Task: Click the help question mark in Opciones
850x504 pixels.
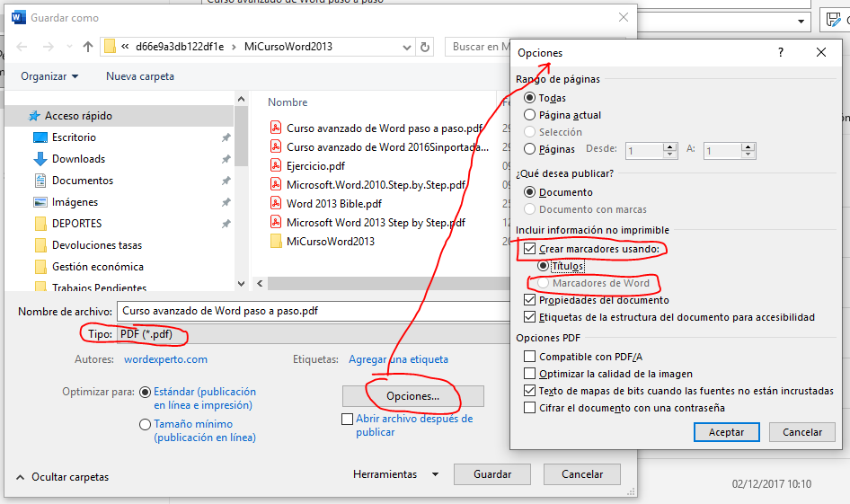Action: point(781,53)
